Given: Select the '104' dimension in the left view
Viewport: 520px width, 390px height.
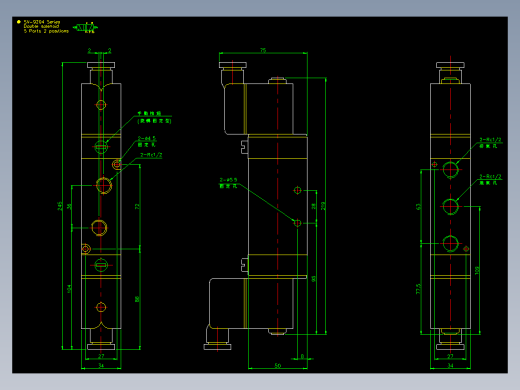Looking at the screenshot, I should point(69,289).
